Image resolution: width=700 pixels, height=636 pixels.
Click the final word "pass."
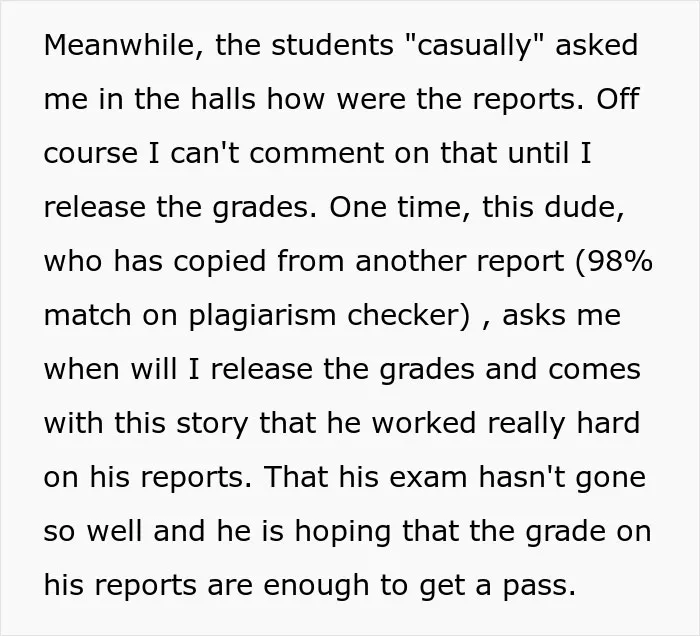pos(539,587)
